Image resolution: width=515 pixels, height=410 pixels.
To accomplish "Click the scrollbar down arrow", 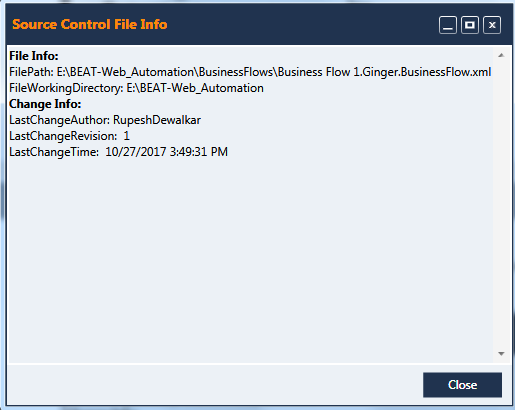I will [501, 354].
